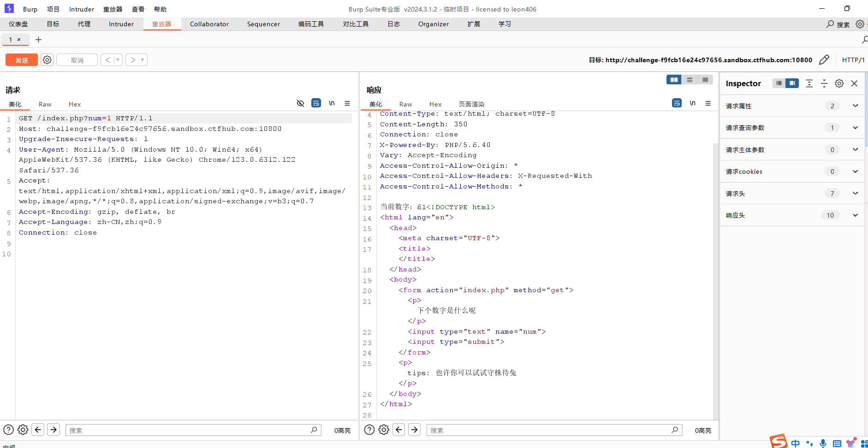Expand the 请求头 section in Inspector
Viewport: 868px width, 448px height.
click(855, 194)
